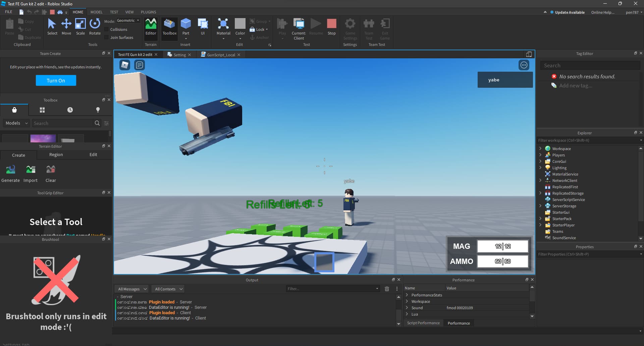The image size is (644, 346).
Task: Open Terrain Editor Region tab
Action: tap(56, 155)
